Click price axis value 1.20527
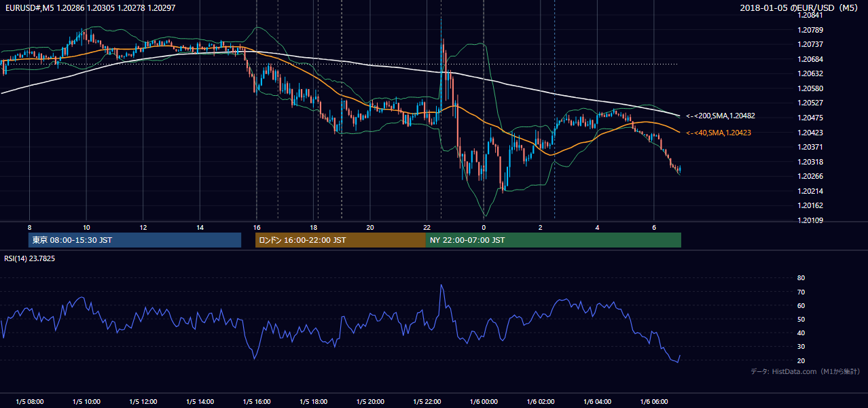Viewport: 868px width, 408px height. tap(810, 103)
